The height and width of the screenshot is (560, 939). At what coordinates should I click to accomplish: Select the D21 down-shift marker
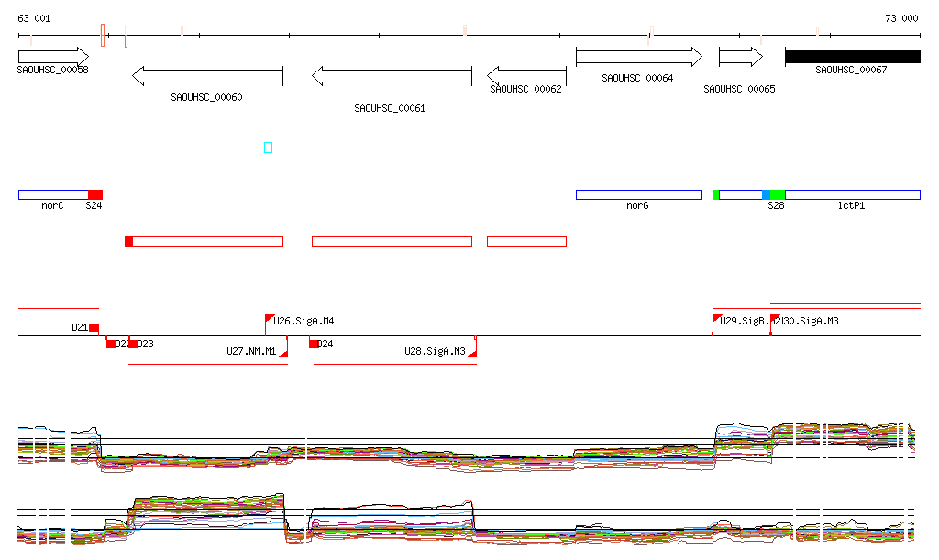coord(94,328)
